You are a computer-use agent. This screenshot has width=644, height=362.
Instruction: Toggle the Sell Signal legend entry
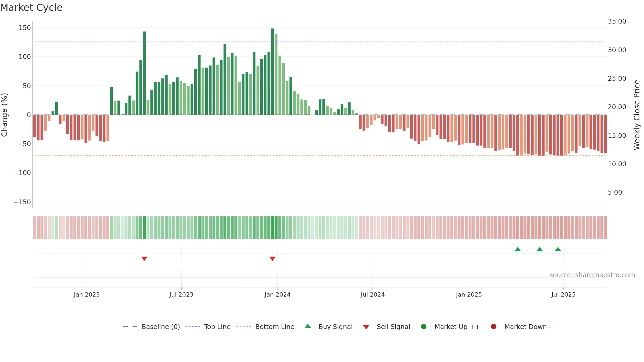pyautogui.click(x=386, y=327)
